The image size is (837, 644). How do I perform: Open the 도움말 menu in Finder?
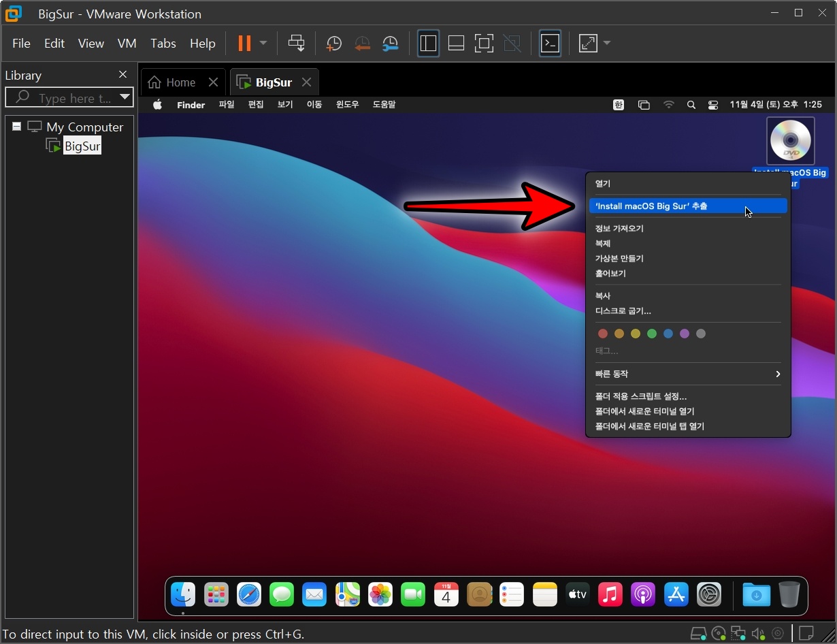click(384, 105)
